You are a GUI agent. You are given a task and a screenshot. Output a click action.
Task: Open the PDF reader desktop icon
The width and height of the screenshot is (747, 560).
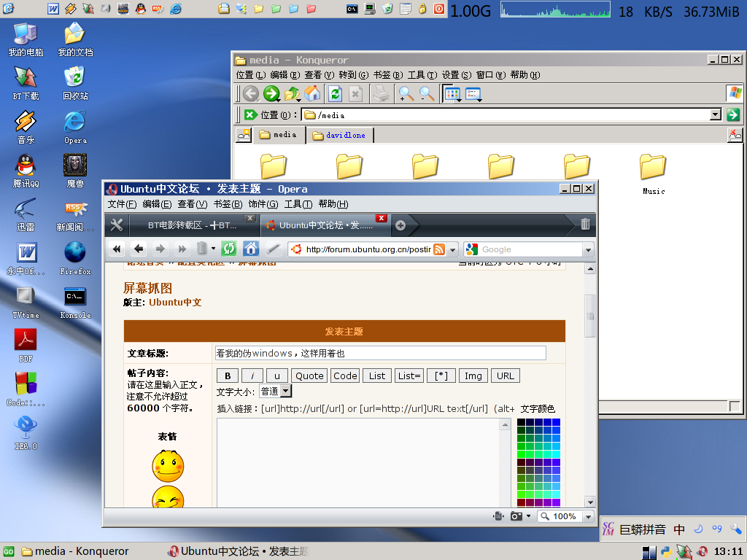26,346
